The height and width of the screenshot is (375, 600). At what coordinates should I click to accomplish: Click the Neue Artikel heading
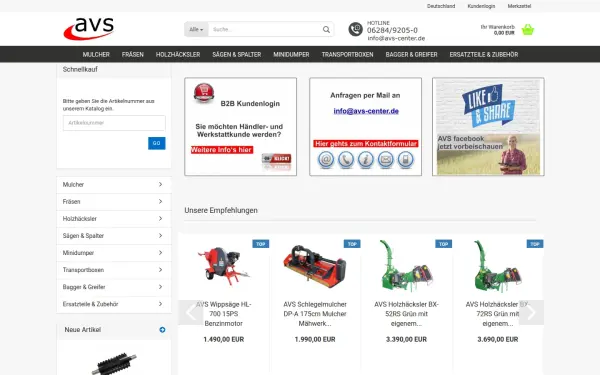pyautogui.click(x=83, y=330)
